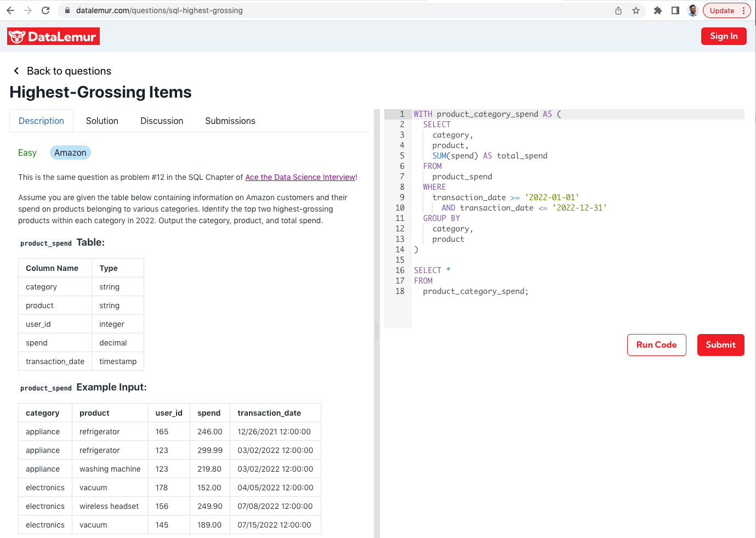Click the panel resize divider handle
Viewport: 756px width, 538px height.
377,331
